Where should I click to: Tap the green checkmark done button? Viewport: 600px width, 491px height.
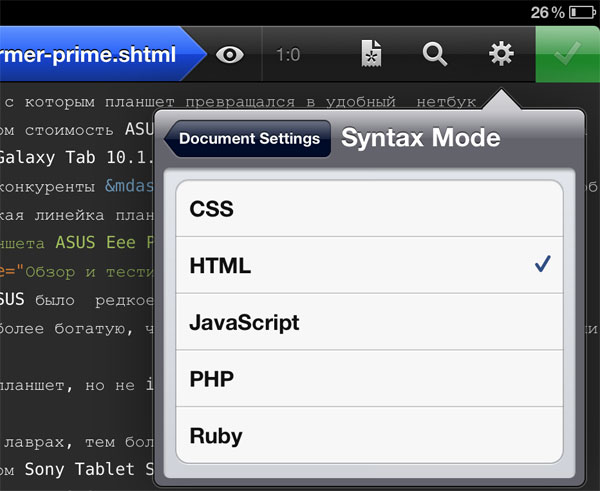[x=567, y=54]
